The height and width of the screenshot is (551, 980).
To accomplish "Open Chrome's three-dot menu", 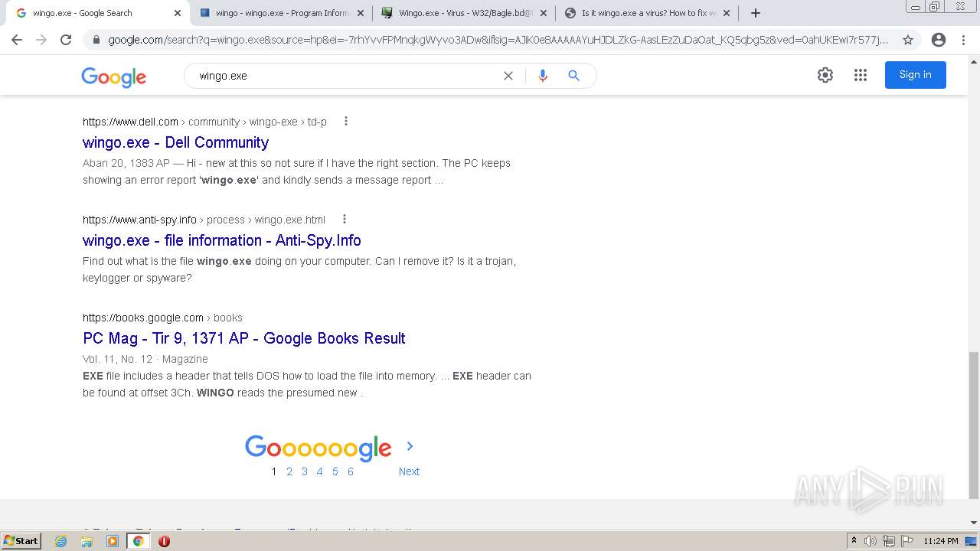I will (x=963, y=40).
